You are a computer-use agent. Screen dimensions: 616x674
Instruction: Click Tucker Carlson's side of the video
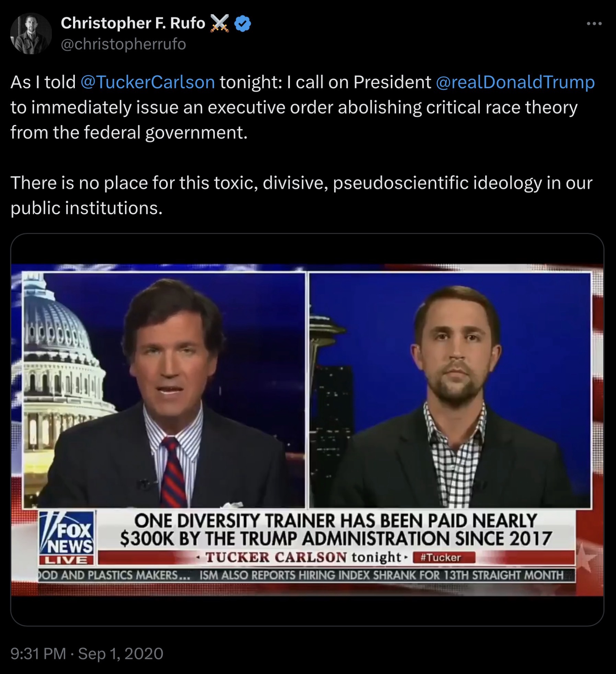pyautogui.click(x=164, y=390)
